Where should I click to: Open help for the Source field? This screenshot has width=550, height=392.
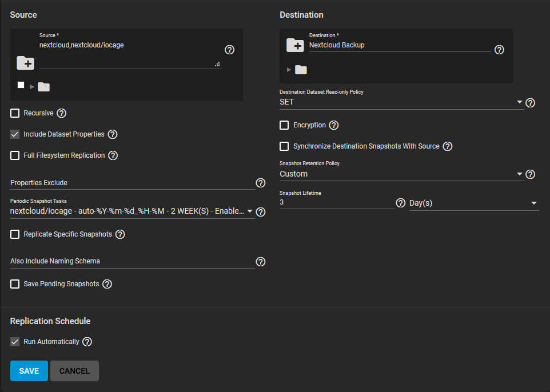pyautogui.click(x=229, y=50)
